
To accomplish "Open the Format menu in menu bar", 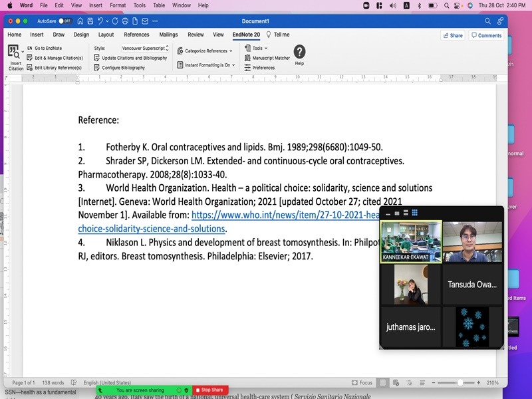I will (x=117, y=5).
